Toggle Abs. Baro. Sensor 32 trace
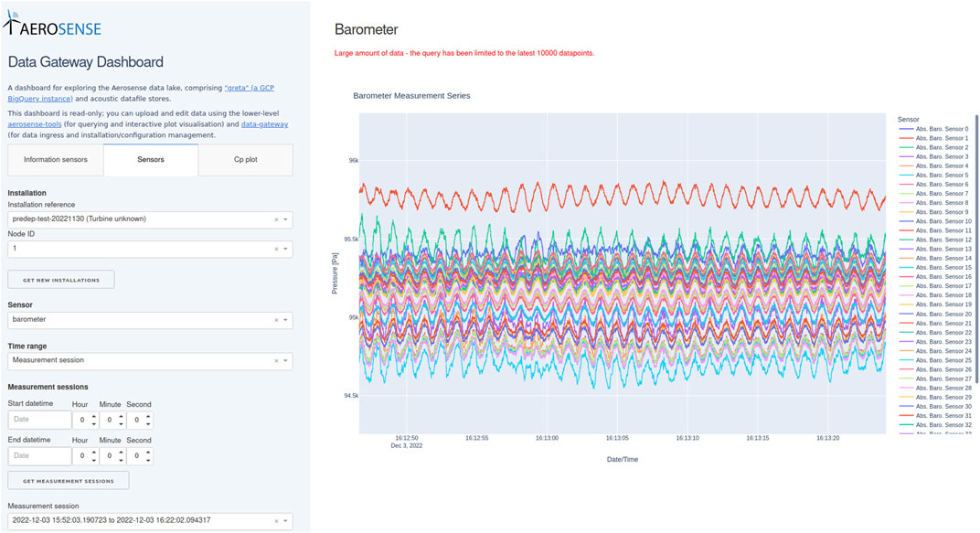The height and width of the screenshot is (533, 980). click(935, 425)
